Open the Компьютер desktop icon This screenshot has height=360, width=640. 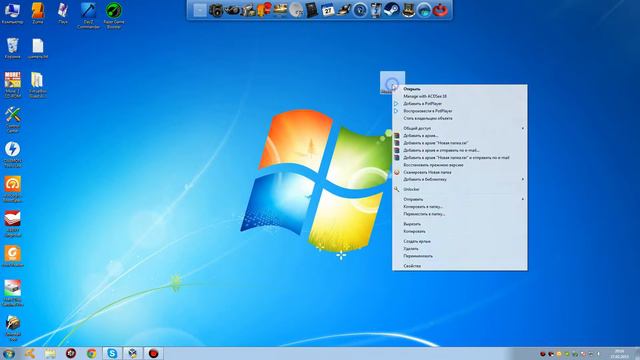(12, 13)
